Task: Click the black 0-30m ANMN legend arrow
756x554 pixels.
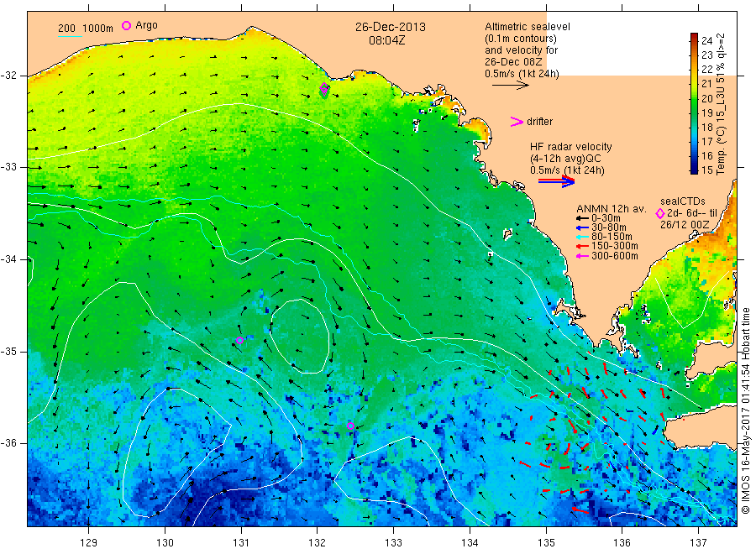Action: (x=582, y=218)
